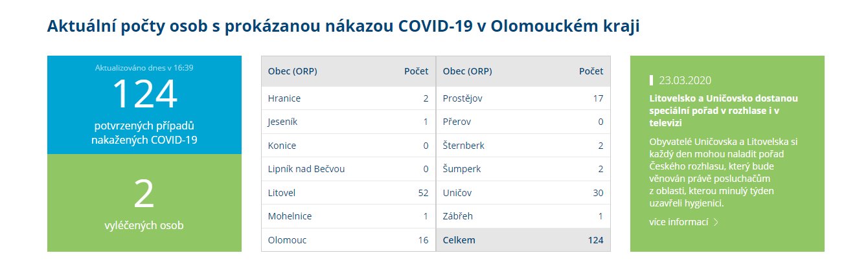Select the Šternberk table row
The width and height of the screenshot is (868, 266).
coord(523,146)
